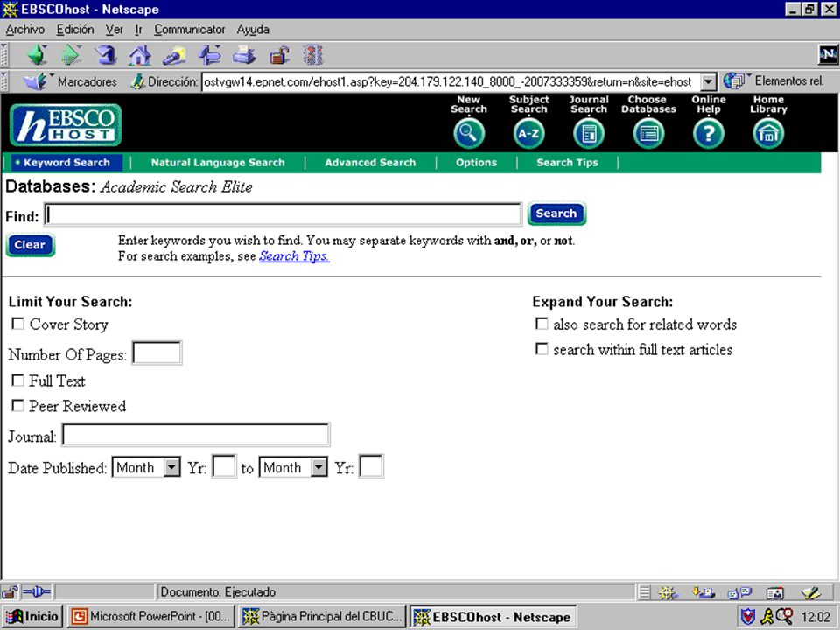Click the EBSCOhost logo
This screenshot has width=840, height=630.
66,125
